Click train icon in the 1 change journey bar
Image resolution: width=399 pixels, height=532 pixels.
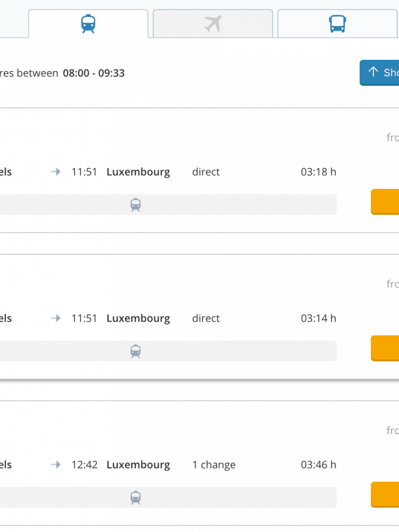pyautogui.click(x=135, y=497)
